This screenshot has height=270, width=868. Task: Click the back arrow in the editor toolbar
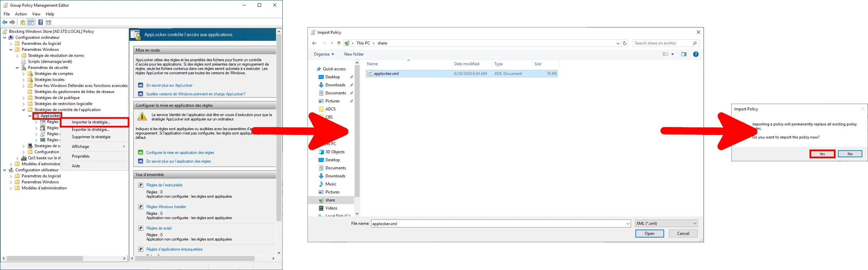(x=5, y=23)
